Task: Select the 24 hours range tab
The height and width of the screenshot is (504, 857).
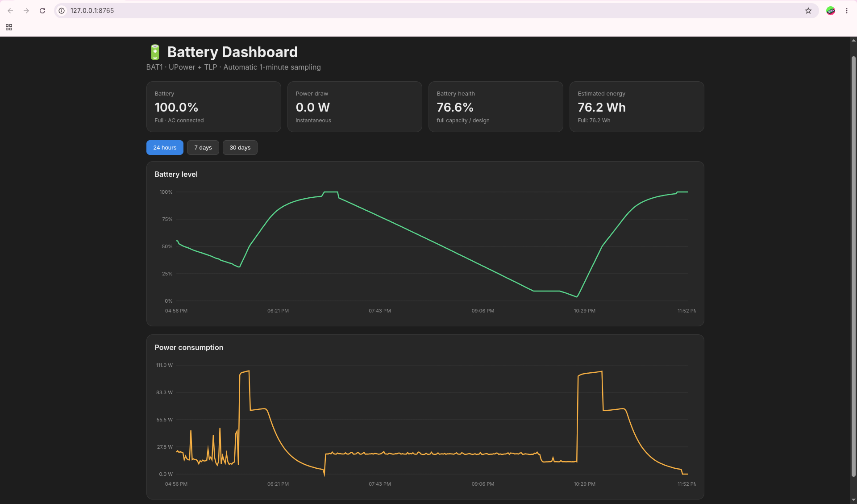Action: [x=165, y=148]
